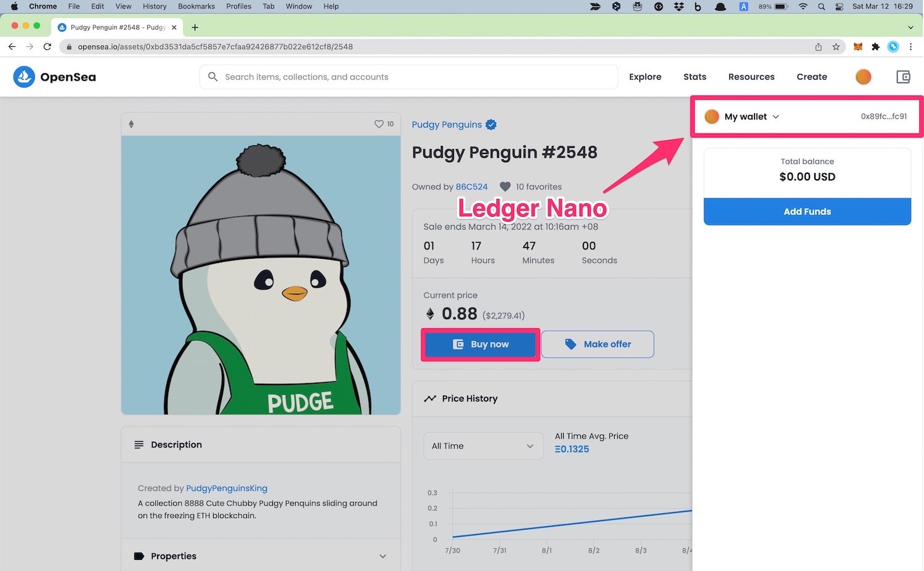Image resolution: width=924 pixels, height=571 pixels.
Task: Open Spotlight search in menu bar
Action: point(821,6)
